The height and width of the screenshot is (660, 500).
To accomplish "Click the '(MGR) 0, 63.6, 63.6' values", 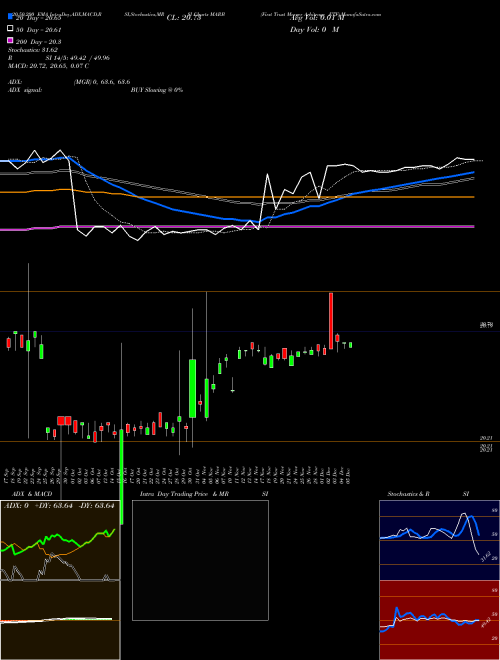I will [x=102, y=82].
